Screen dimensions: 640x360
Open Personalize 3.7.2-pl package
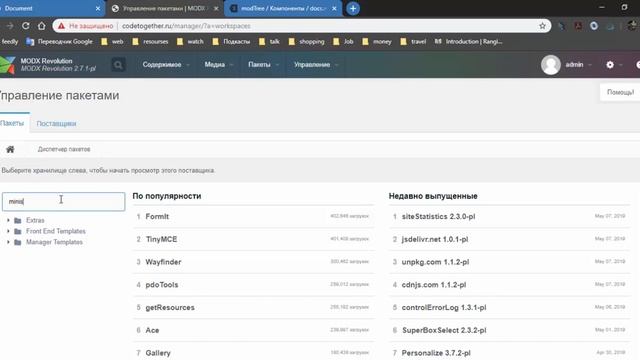pyautogui.click(x=436, y=353)
